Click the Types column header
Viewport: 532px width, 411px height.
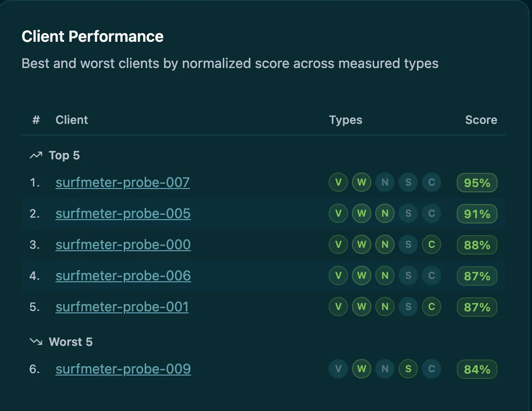tap(346, 120)
